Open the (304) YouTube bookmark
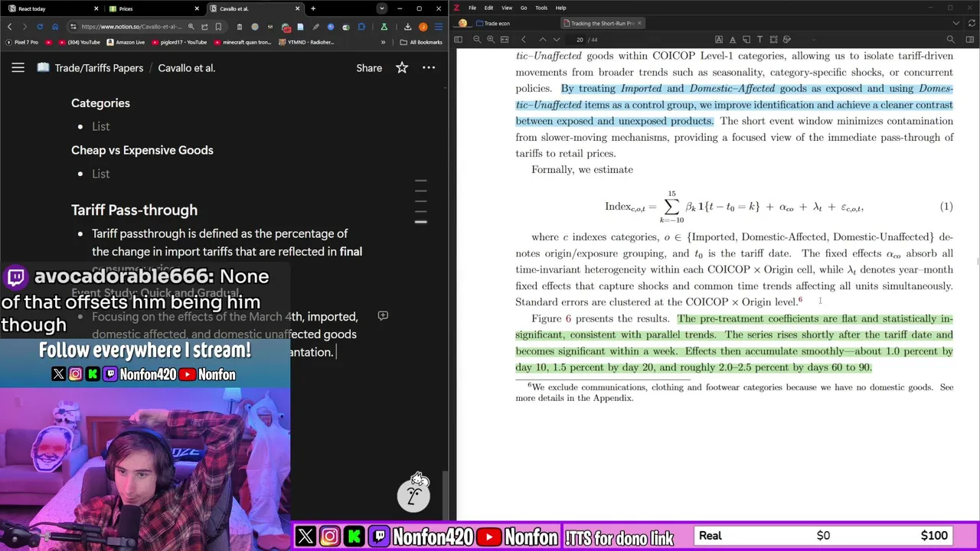Screen dimensions: 980x551 coord(79,42)
